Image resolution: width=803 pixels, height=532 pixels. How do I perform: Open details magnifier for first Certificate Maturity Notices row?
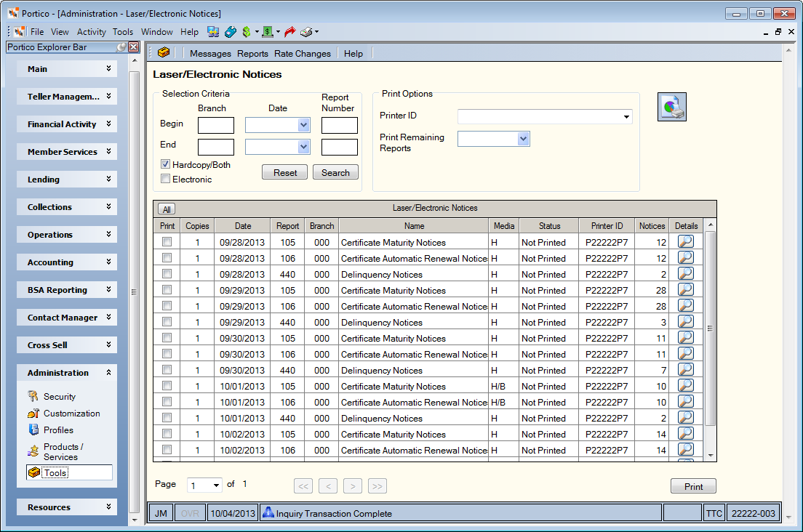[x=685, y=241]
